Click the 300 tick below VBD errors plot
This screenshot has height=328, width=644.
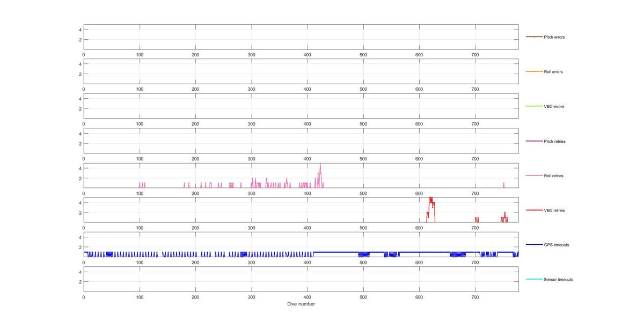pyautogui.click(x=252, y=124)
